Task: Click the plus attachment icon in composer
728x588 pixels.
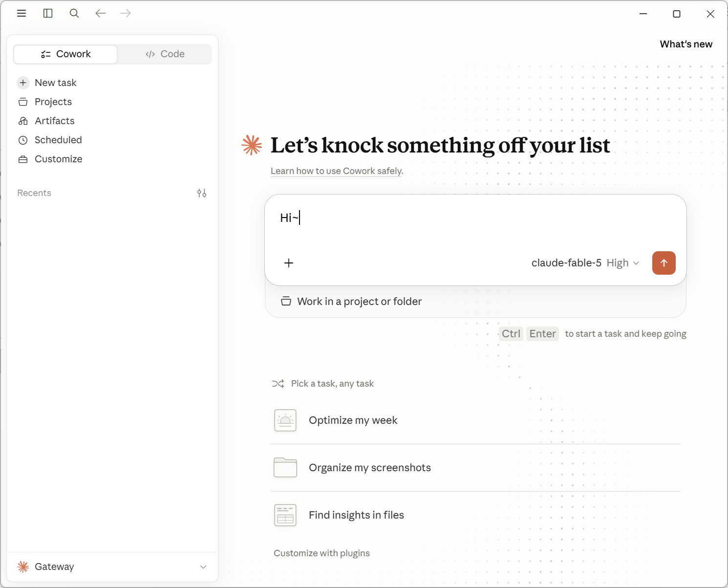Action: [289, 263]
